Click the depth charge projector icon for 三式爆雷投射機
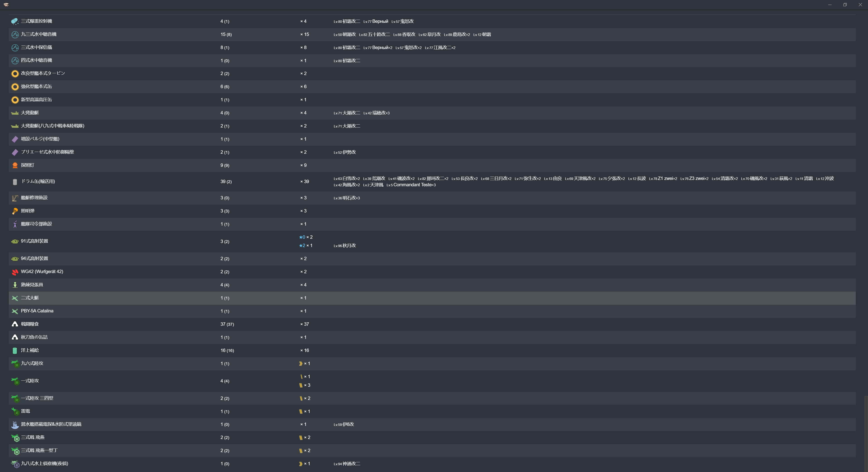This screenshot has height=472, width=868. 14,21
